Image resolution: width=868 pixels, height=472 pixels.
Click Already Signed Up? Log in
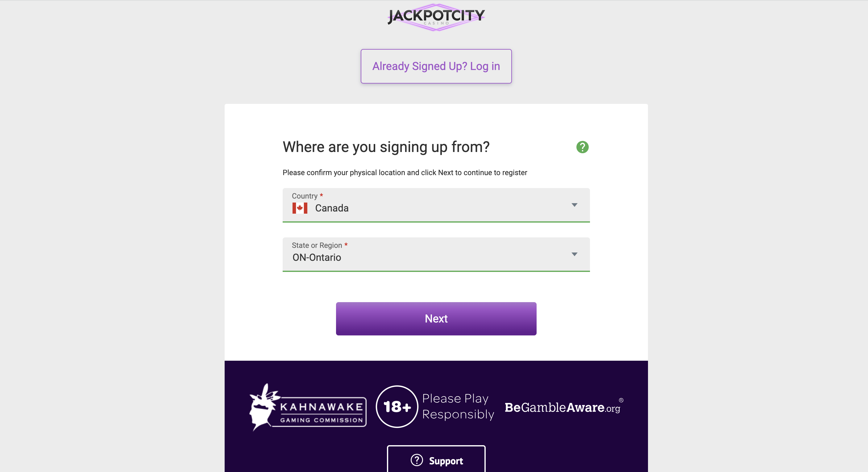[x=436, y=66]
